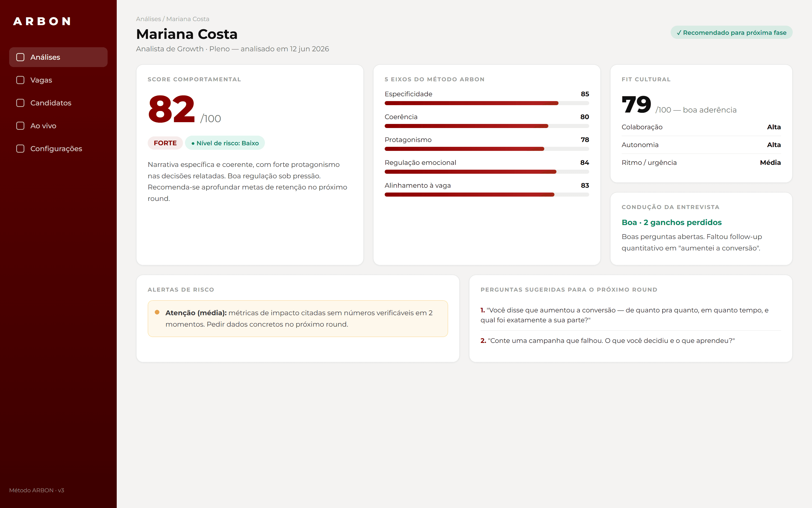The image size is (812, 508).
Task: Open the Candidatos section
Action: pos(58,103)
